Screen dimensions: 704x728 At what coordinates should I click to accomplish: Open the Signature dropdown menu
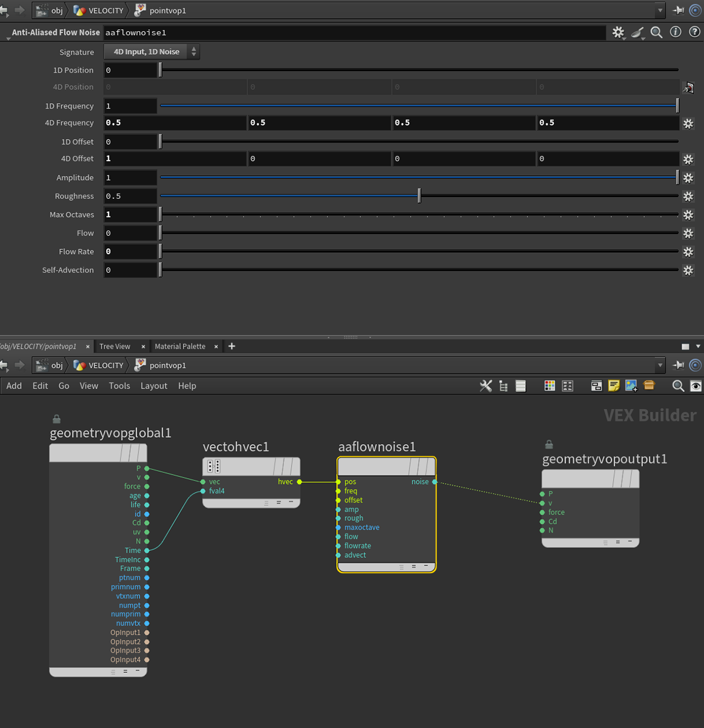[x=151, y=52]
